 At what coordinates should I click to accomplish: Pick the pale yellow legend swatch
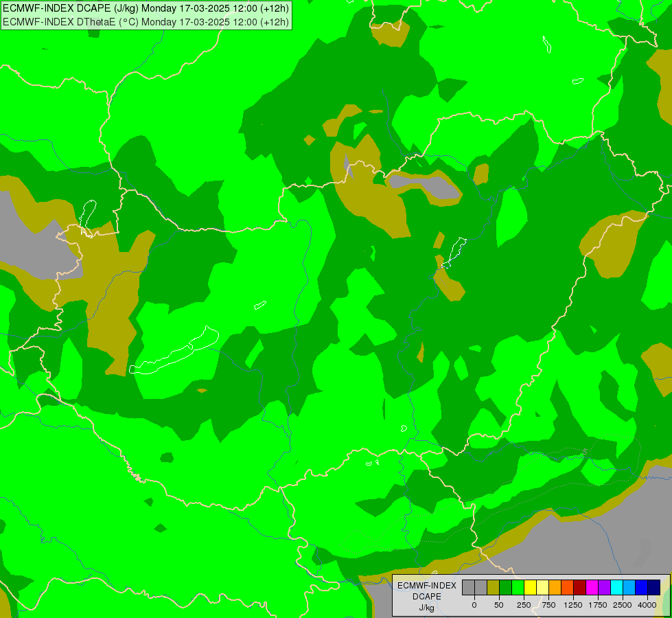(542, 587)
